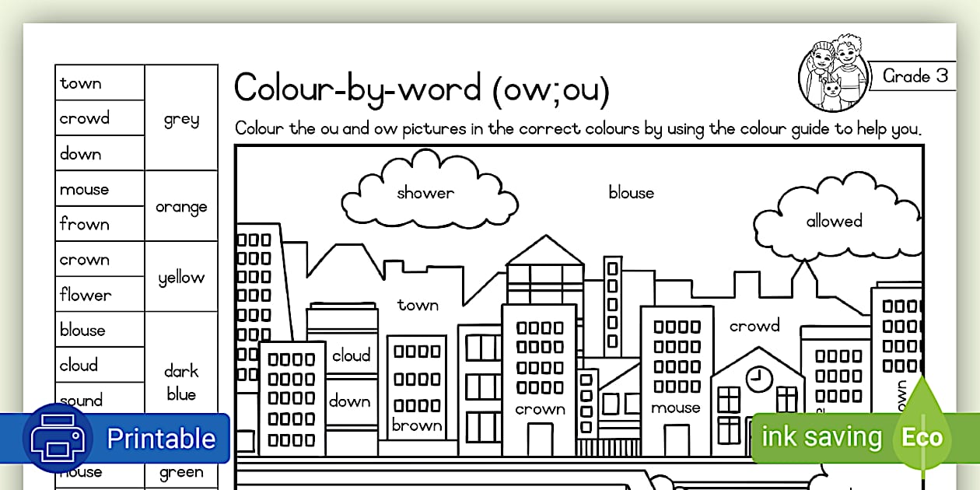Select the cloud labelled 'allowed'
The image size is (980, 490).
point(833,221)
